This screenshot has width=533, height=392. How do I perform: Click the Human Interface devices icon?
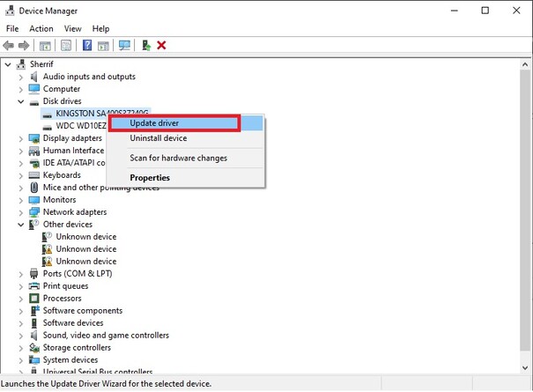[34, 151]
